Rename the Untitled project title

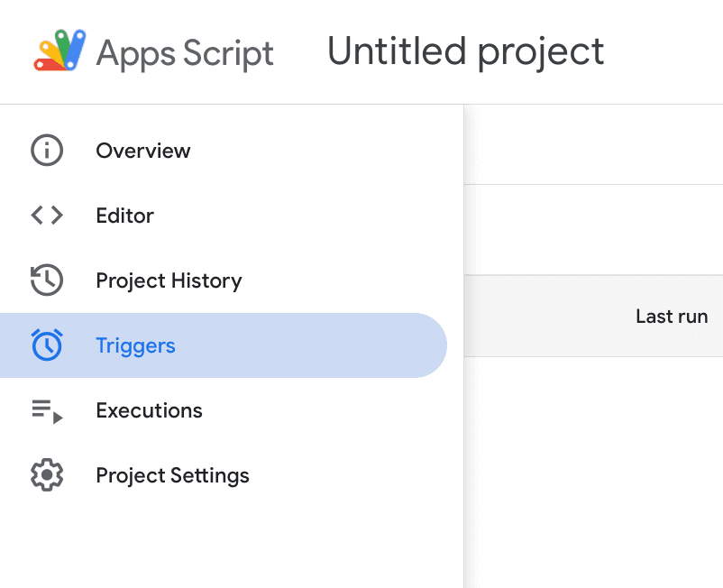point(466,51)
